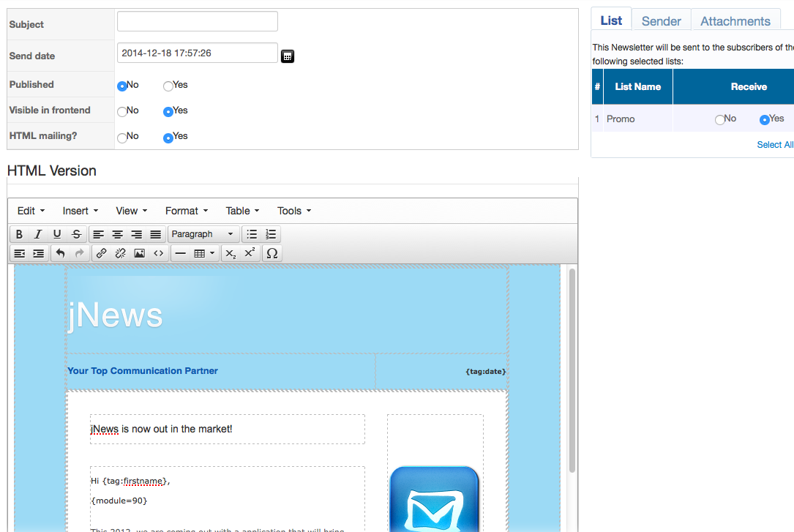Click the Promo list name cell

tap(637, 119)
